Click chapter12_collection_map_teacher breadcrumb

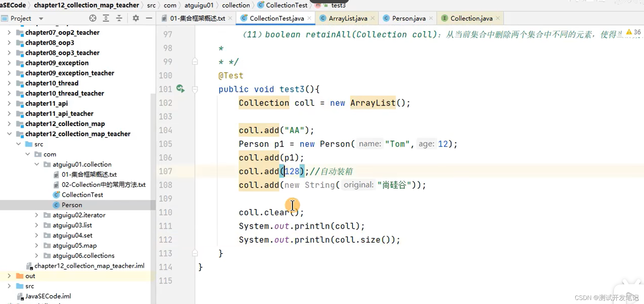(86, 5)
